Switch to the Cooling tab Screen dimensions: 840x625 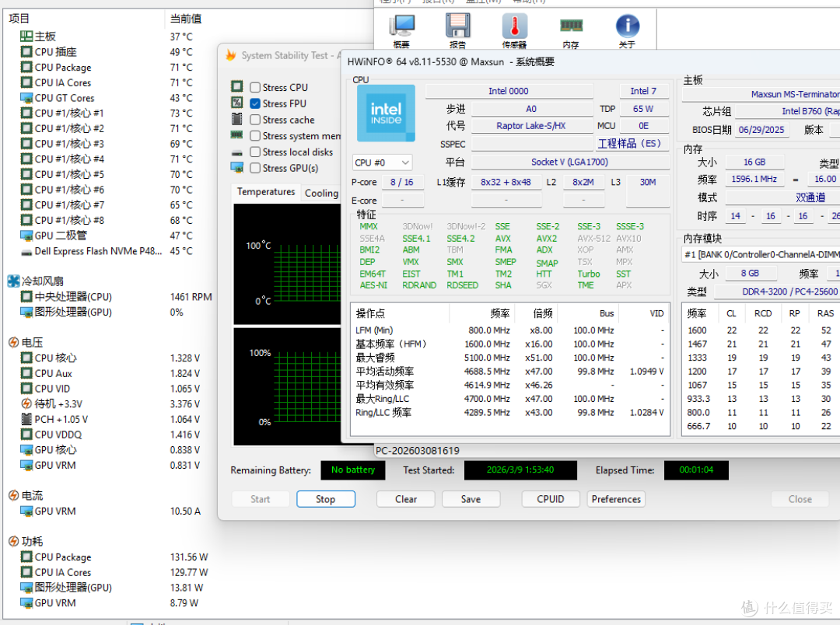[x=321, y=193]
